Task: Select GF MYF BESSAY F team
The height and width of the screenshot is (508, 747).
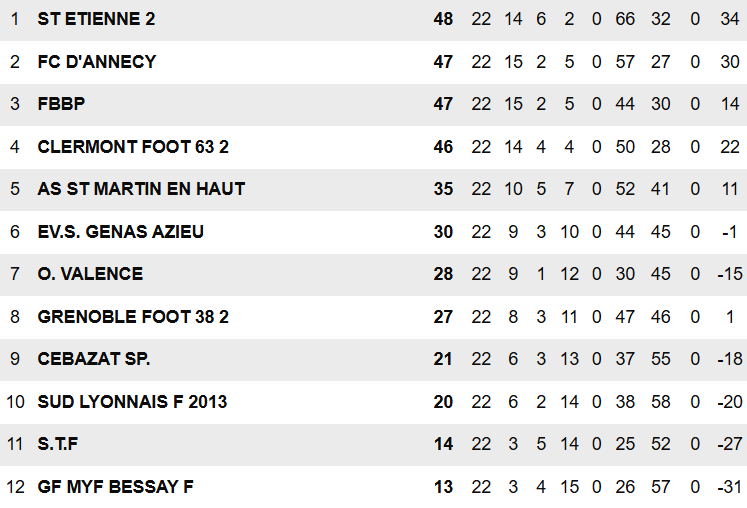Action: [x=115, y=487]
